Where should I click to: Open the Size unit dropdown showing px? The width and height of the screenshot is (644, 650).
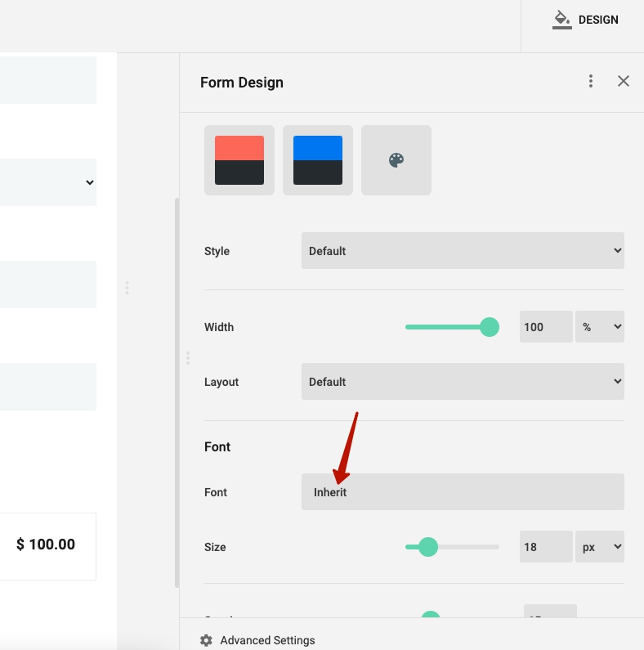[x=600, y=547]
